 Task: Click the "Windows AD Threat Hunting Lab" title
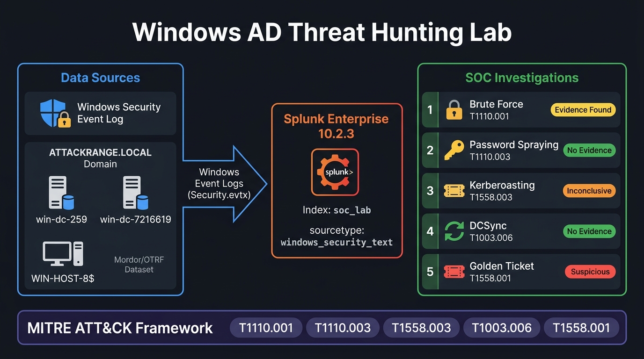[322, 32]
